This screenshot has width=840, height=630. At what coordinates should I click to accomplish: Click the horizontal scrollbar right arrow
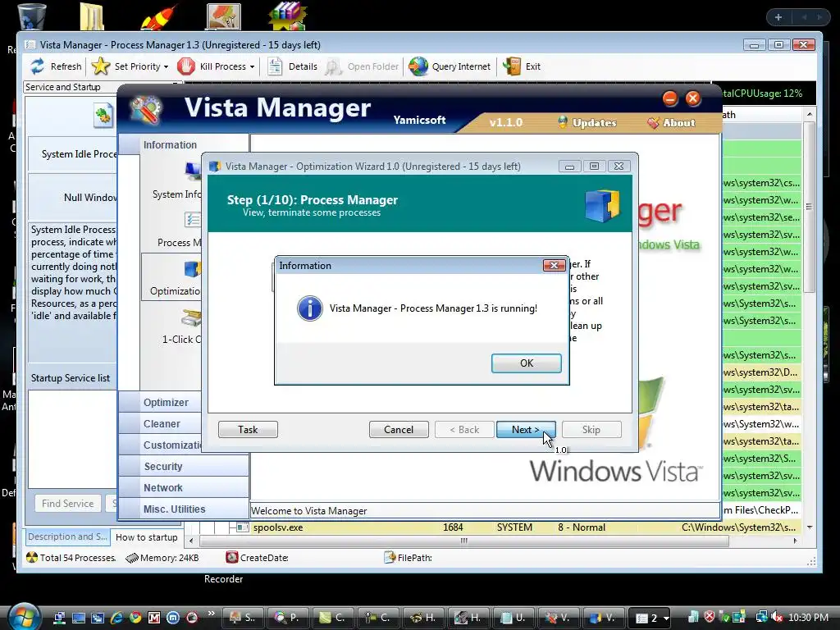[795, 541]
